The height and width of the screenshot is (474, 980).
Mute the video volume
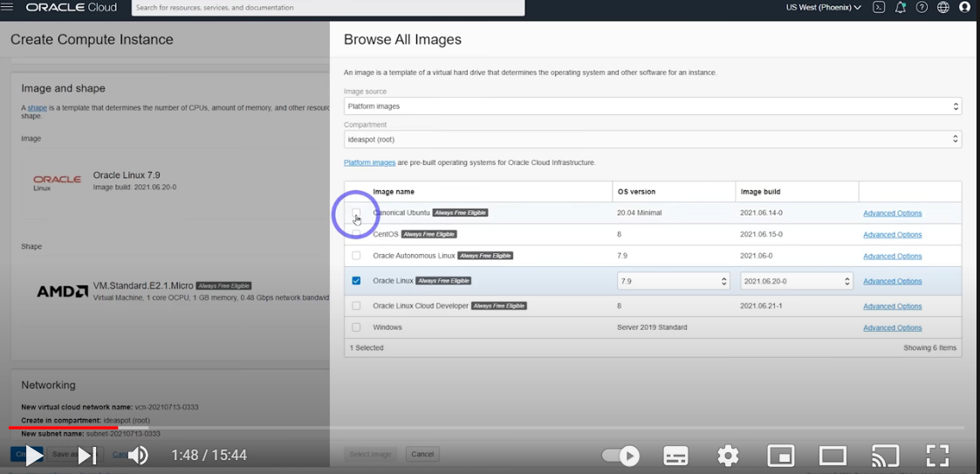coord(138,456)
